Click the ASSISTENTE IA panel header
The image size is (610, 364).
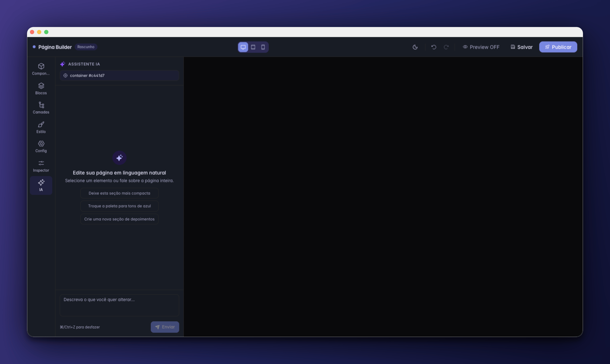point(84,64)
